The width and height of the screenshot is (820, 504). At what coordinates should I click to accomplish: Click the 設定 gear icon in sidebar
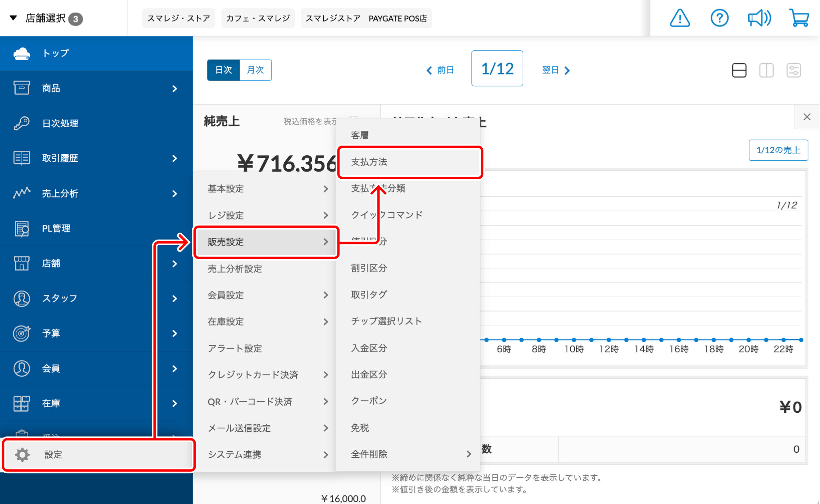pyautogui.click(x=22, y=455)
